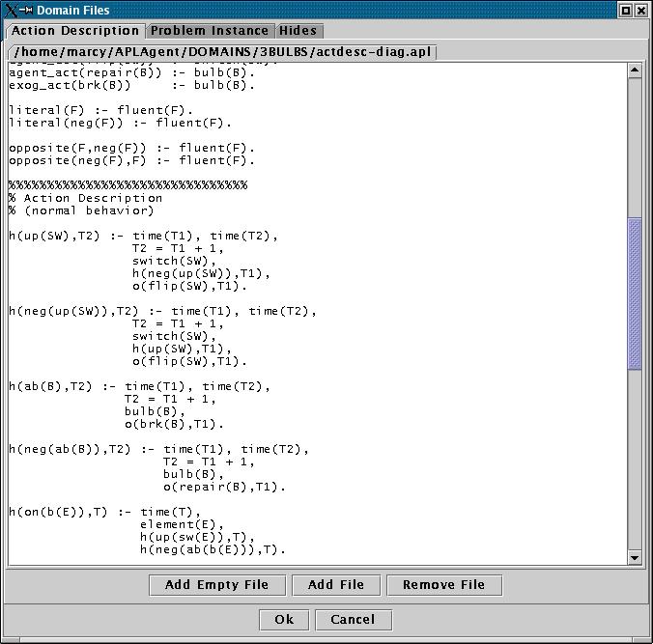Image resolution: width=653 pixels, height=644 pixels.
Task: Open the Problem Instance tab
Action: point(210,31)
